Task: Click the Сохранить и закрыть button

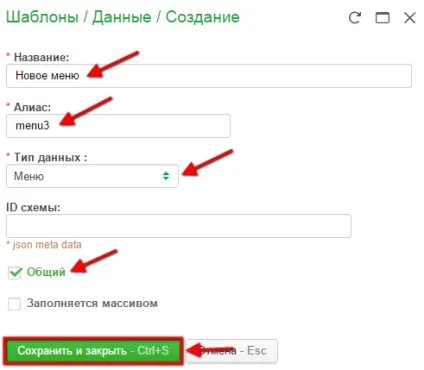Action: pos(93,351)
